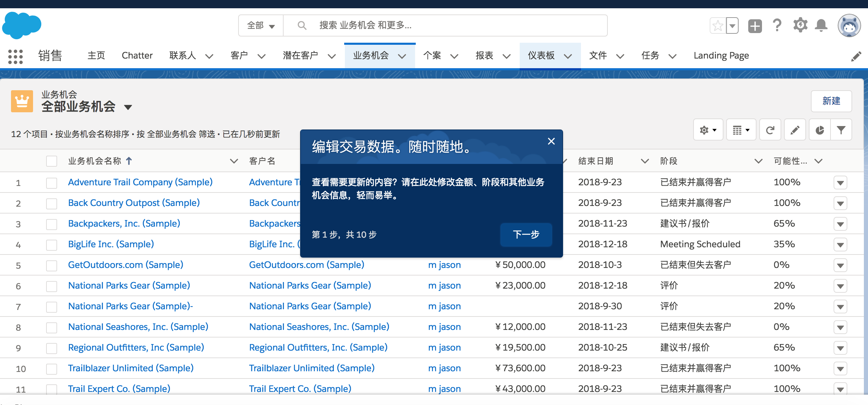Refresh the list view
This screenshot has height=405, width=868.
[770, 130]
